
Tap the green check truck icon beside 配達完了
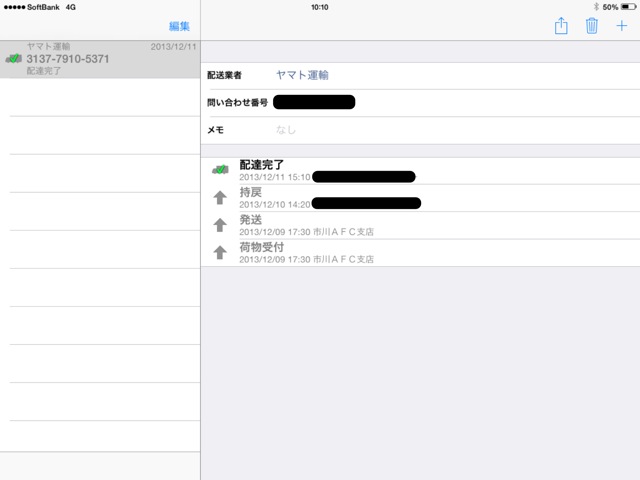tap(220, 169)
